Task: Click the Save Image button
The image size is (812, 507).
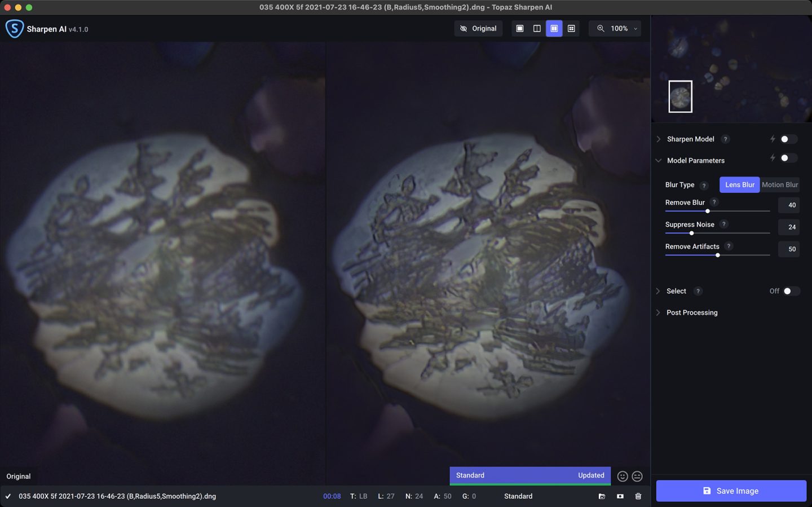Action: click(x=731, y=491)
